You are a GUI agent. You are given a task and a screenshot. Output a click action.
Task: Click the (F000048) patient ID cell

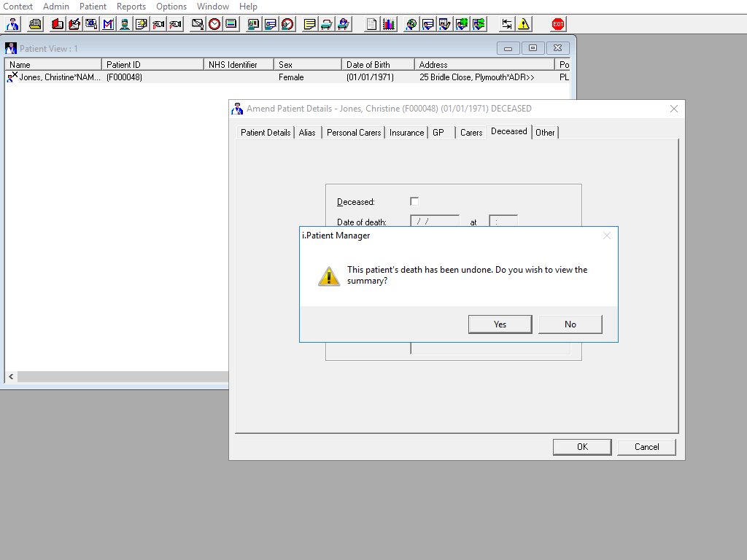point(124,77)
